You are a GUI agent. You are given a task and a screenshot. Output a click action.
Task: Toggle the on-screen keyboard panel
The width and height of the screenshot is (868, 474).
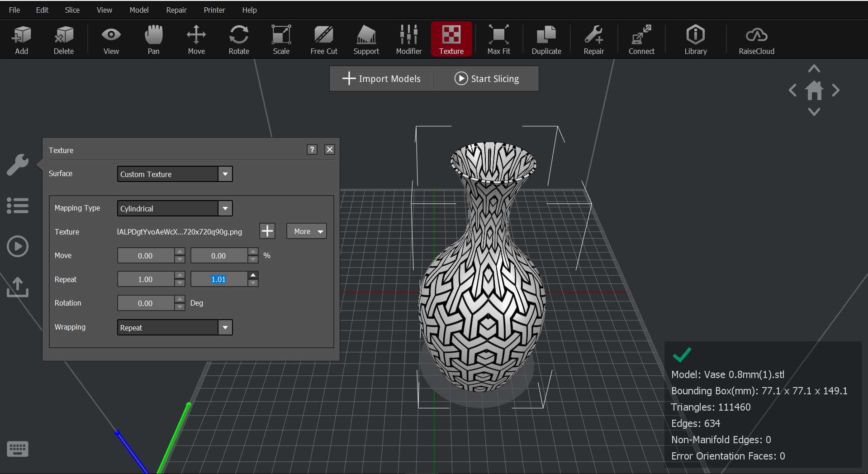(x=17, y=449)
